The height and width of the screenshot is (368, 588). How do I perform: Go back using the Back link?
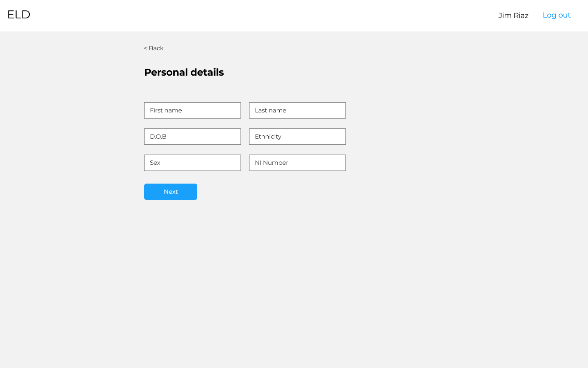154,48
